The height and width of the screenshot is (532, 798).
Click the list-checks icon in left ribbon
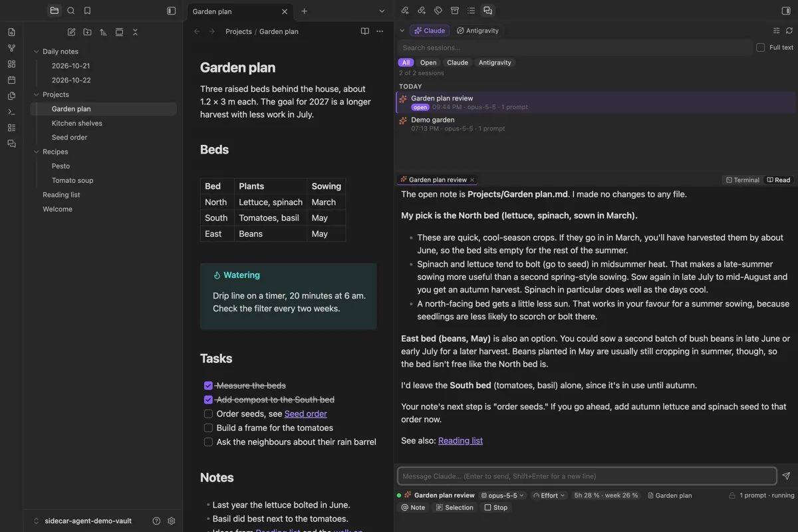click(11, 128)
